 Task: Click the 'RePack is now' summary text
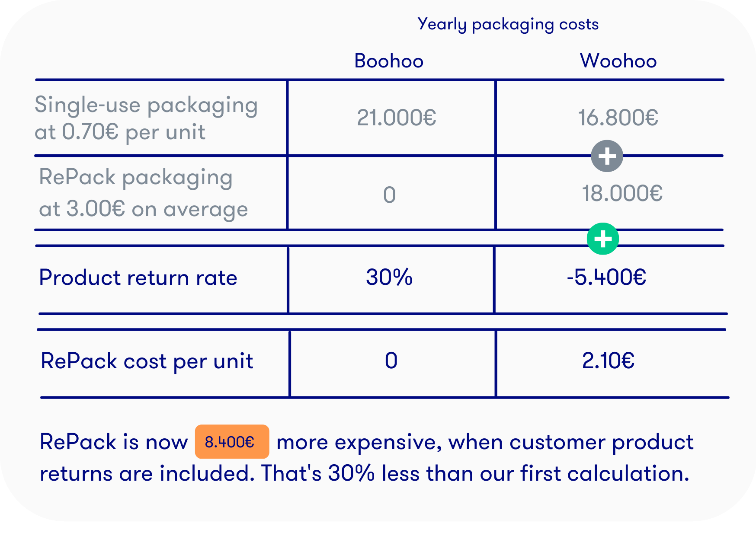pos(114,442)
